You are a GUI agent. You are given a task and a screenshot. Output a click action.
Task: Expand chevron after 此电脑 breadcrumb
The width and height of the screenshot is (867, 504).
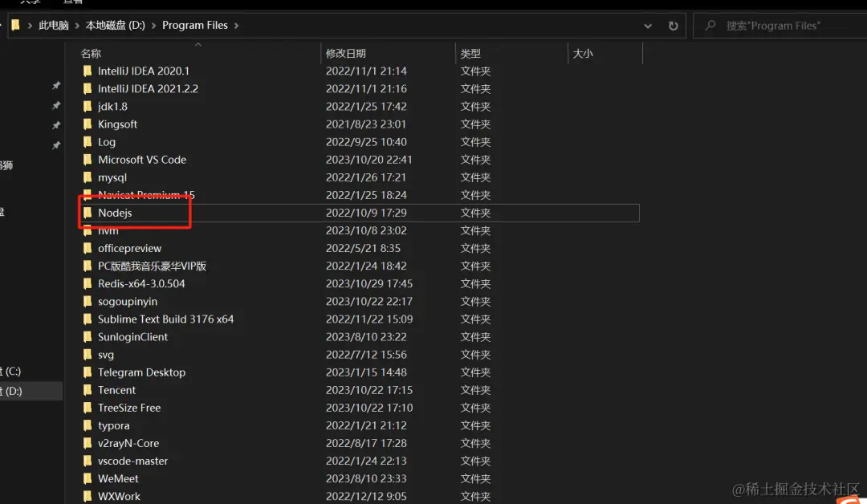(77, 26)
